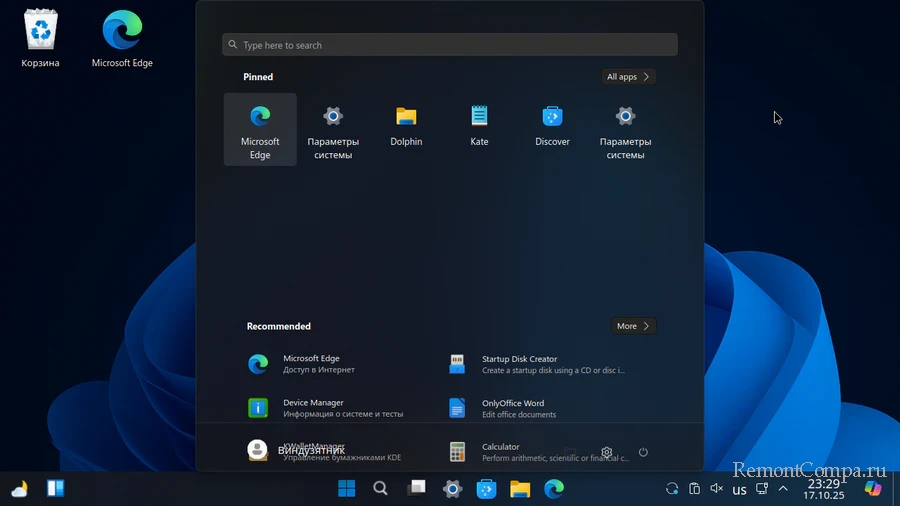Click the Start button on the taskbar
Image resolution: width=900 pixels, height=506 pixels.
pos(346,489)
